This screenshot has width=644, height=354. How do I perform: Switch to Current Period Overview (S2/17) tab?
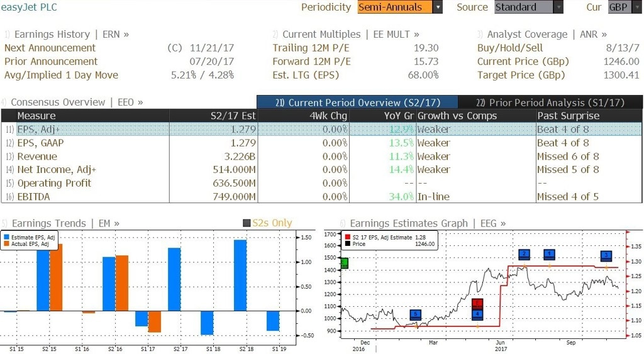coord(357,102)
